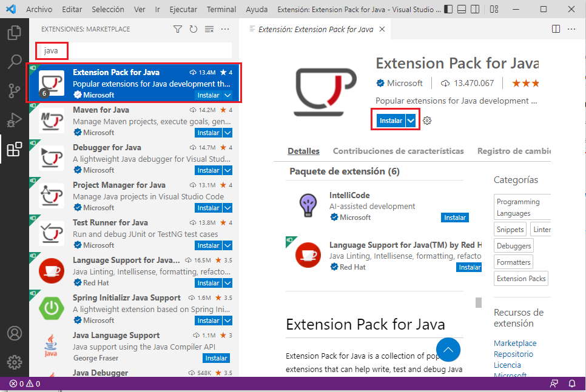Image resolution: width=586 pixels, height=392 pixels.
Task: Expand install options for Maven for Java
Action: pyautogui.click(x=229, y=133)
